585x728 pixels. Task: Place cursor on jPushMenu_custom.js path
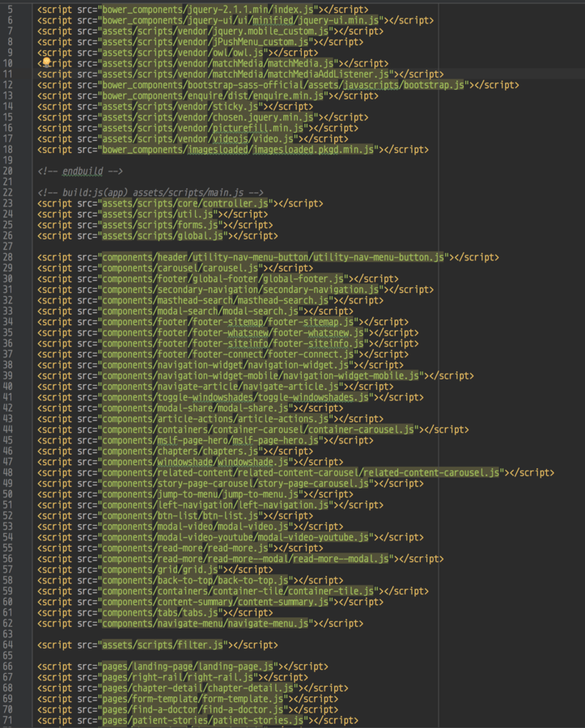click(x=206, y=42)
